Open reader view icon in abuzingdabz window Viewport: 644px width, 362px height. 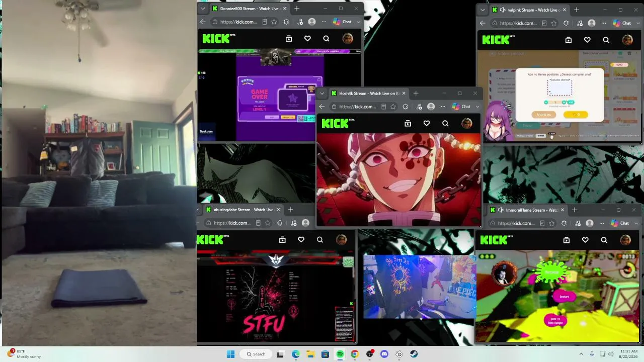258,223
